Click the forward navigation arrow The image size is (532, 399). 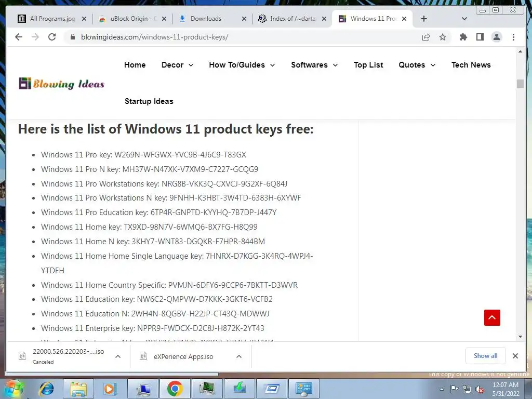coord(35,37)
